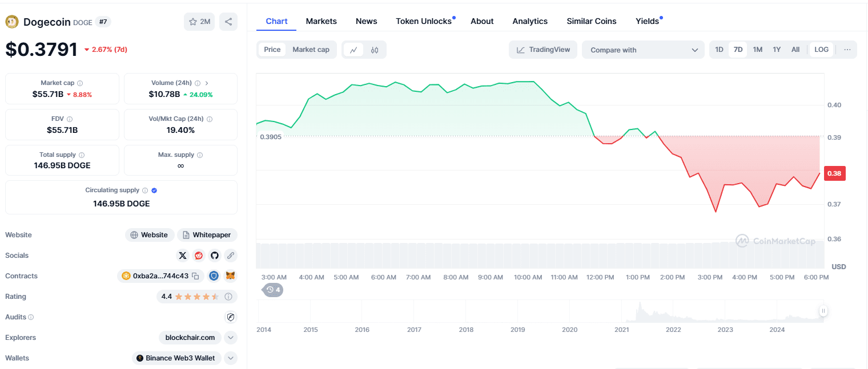Set the chart range to 1D
The height and width of the screenshot is (369, 868).
(720, 50)
